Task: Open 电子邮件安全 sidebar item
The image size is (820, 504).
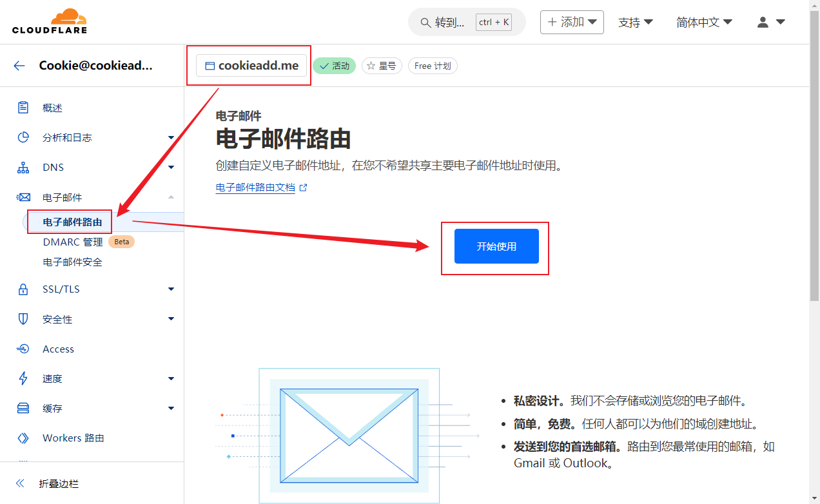Action: pos(72,262)
